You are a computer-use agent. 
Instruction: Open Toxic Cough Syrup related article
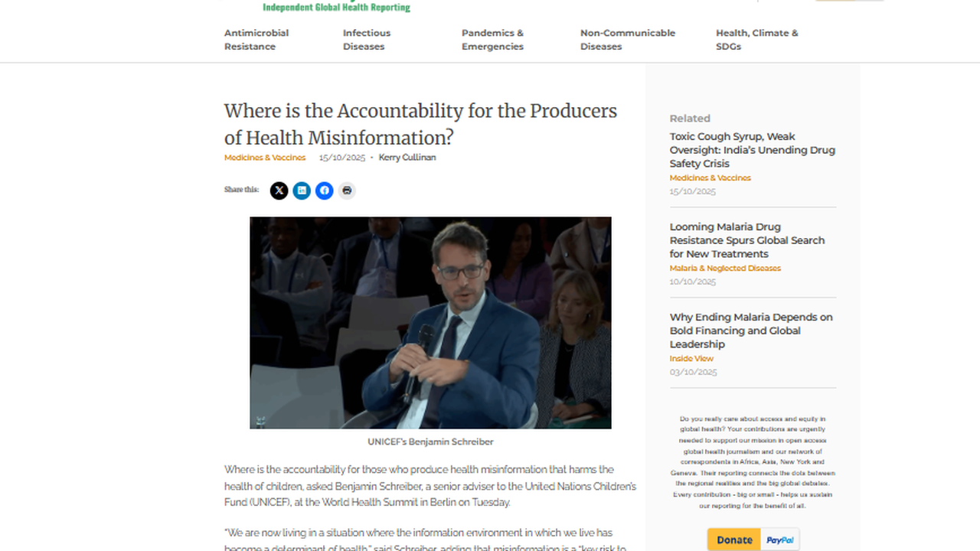pyautogui.click(x=752, y=150)
